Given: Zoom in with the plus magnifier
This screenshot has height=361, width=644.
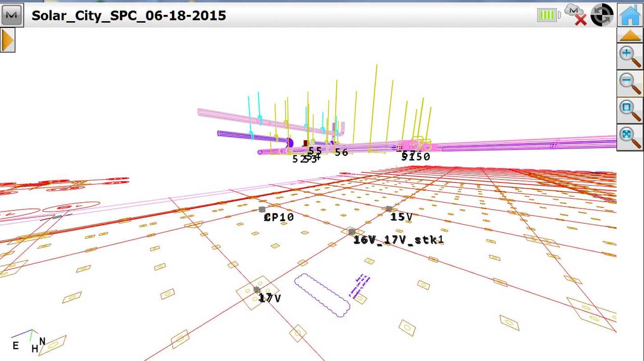Looking at the screenshot, I should click(x=630, y=56).
